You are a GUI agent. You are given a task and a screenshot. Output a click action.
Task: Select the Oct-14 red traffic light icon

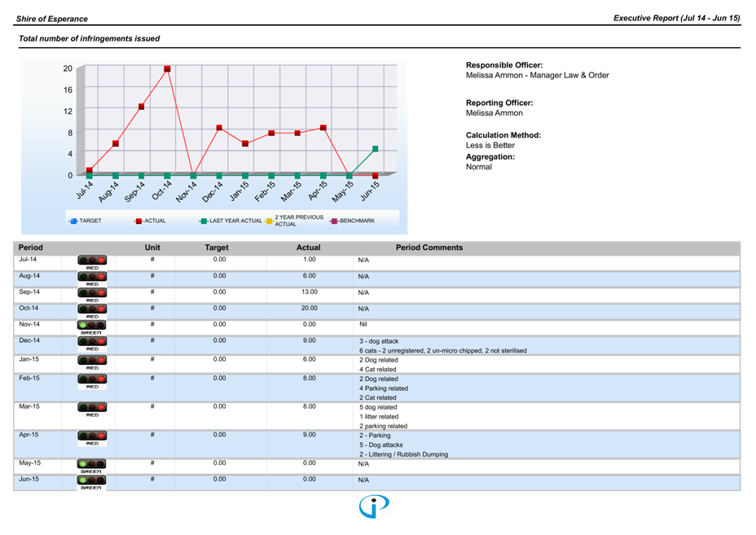click(92, 309)
